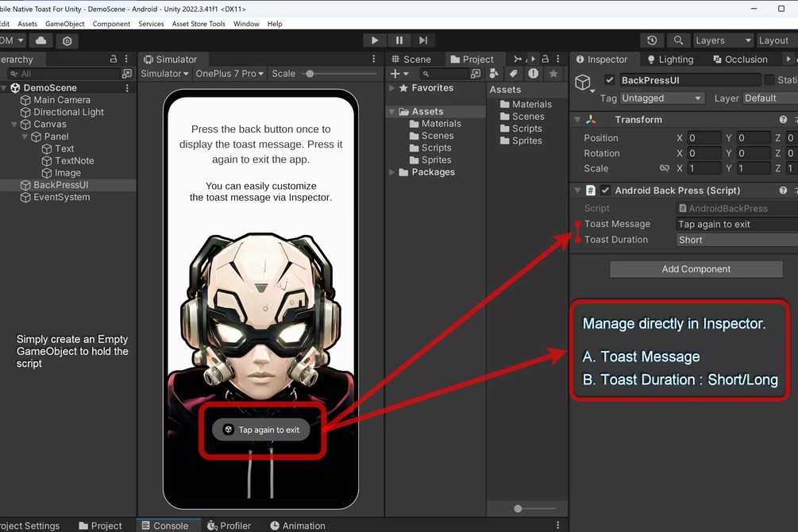798x532 pixels.
Task: Click the Transform component icon
Action: (x=590, y=120)
